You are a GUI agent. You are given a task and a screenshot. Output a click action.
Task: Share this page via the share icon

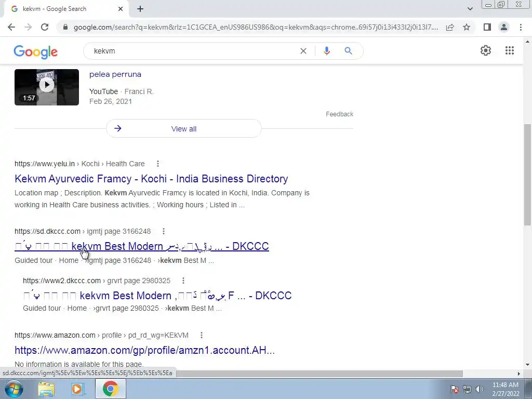click(450, 27)
